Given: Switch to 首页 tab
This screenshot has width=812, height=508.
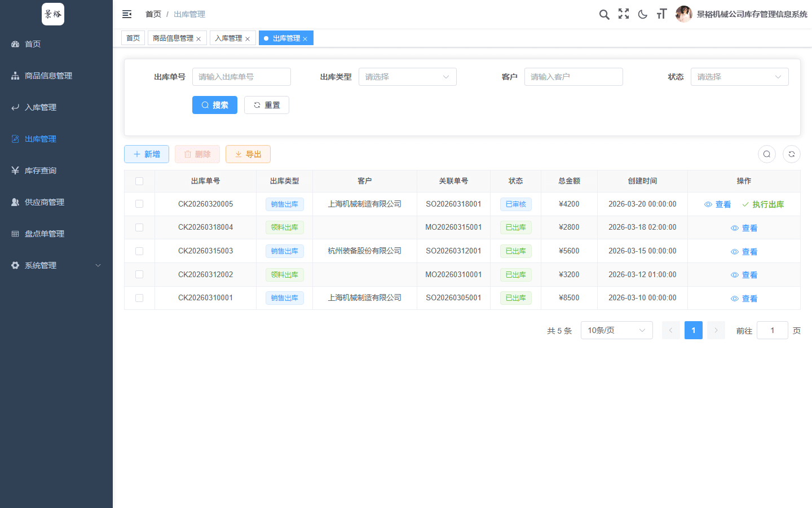Looking at the screenshot, I should tap(133, 38).
